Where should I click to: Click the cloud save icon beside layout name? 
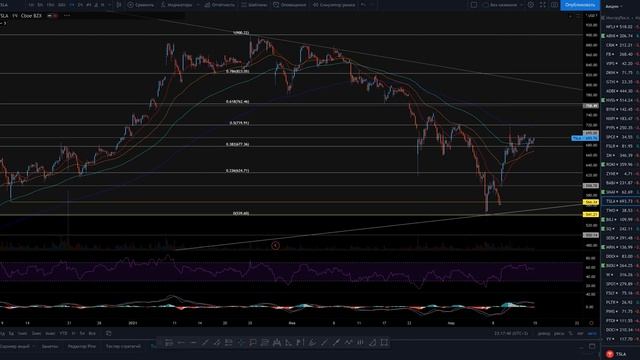pos(486,5)
